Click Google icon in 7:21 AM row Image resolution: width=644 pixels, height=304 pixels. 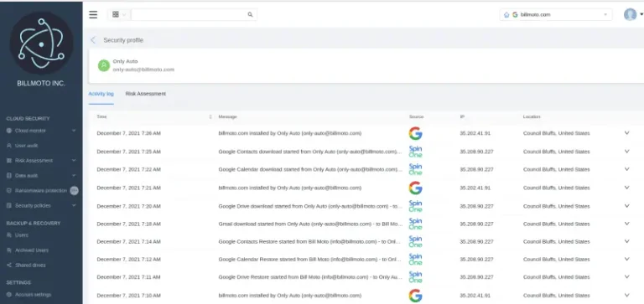pyautogui.click(x=415, y=188)
